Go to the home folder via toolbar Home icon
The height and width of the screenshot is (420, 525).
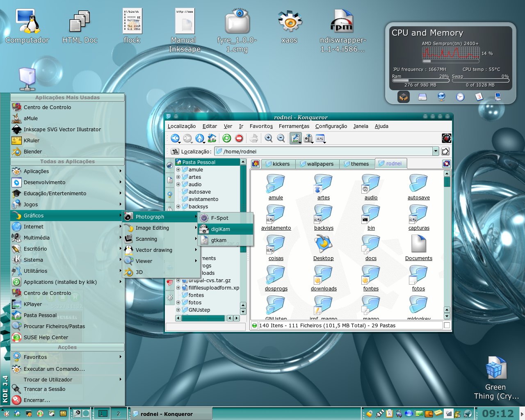click(212, 139)
